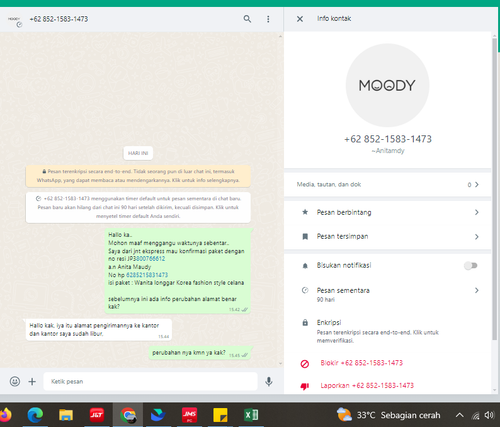Screen dimensions: 500x427
Task: Click the chat pane scroll down arrow
Action: (x=280, y=364)
